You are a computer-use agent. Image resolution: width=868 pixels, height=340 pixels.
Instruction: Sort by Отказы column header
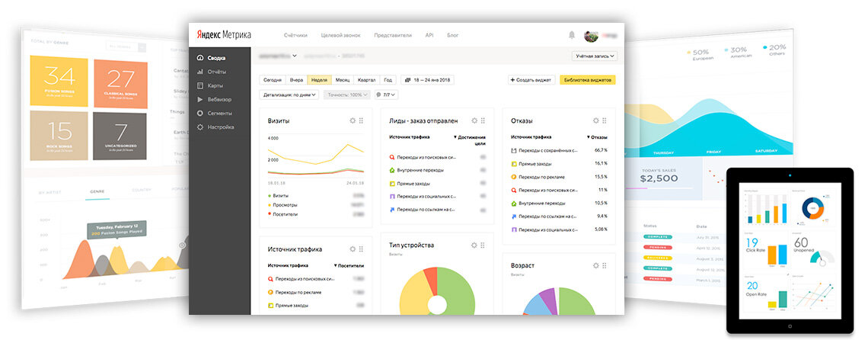pyautogui.click(x=597, y=137)
